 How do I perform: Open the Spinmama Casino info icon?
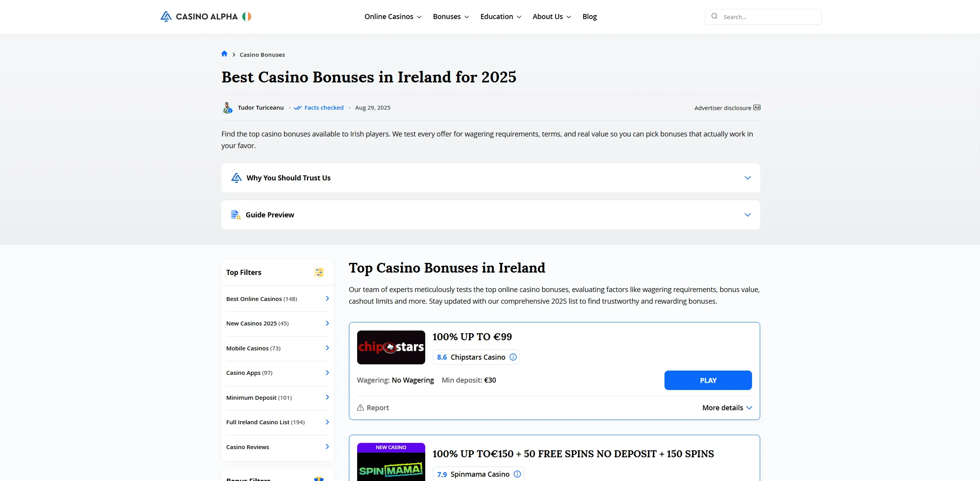click(x=517, y=474)
